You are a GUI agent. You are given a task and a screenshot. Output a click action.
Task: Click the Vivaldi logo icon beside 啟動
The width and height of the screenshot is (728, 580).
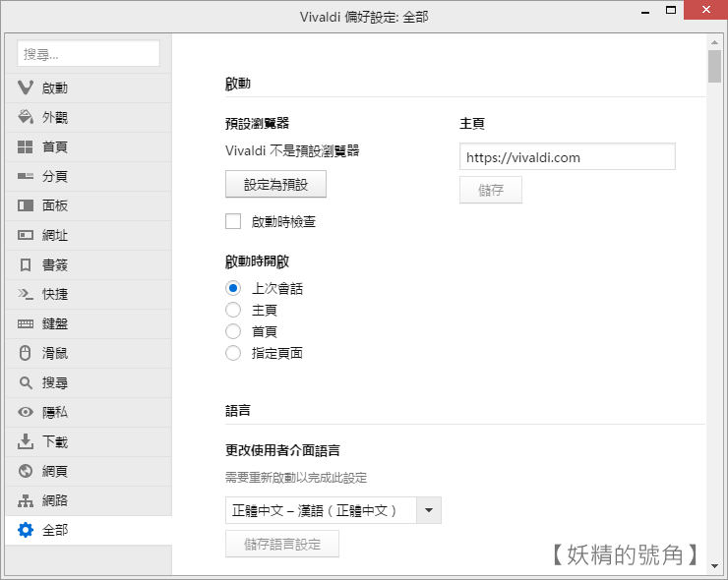pyautogui.click(x=26, y=87)
